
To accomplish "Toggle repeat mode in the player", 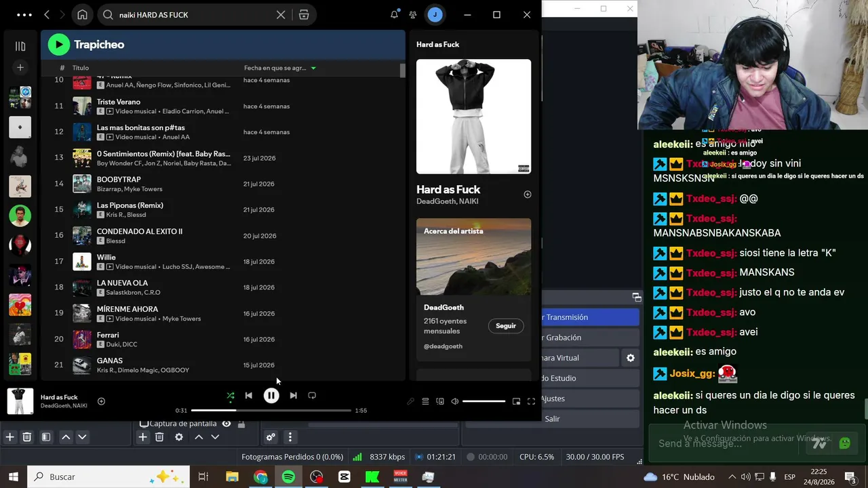I will [x=312, y=396].
